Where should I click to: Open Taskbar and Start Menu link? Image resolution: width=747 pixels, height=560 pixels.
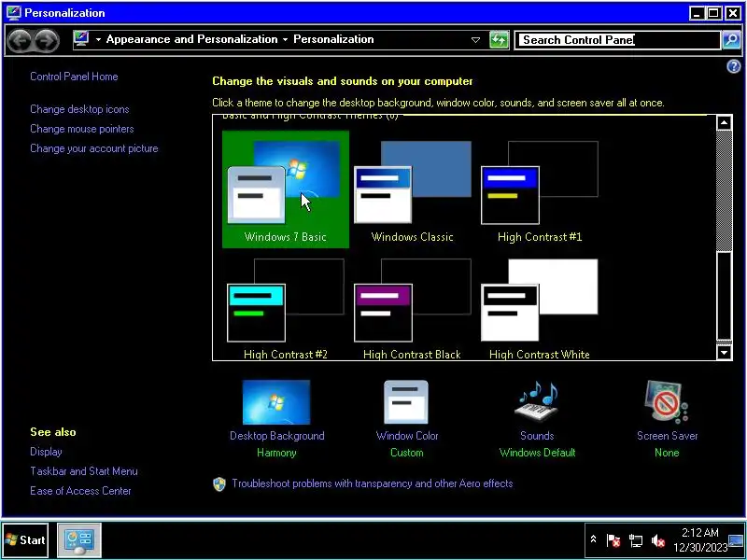[84, 471]
